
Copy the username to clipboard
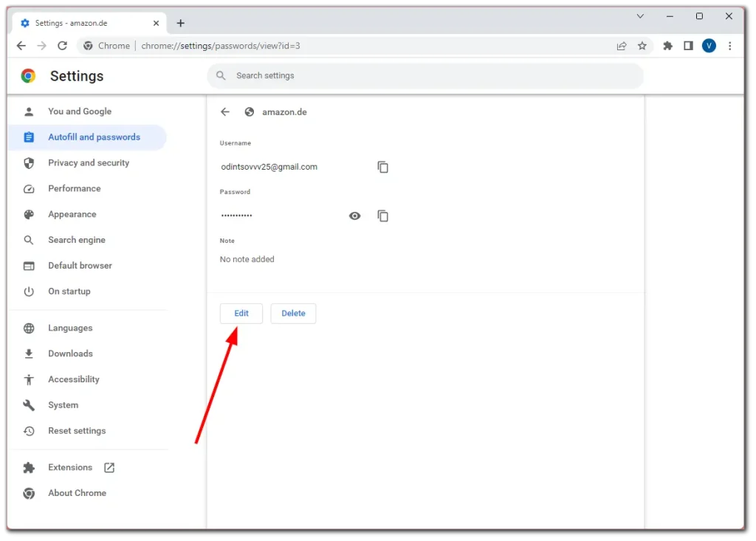(383, 167)
